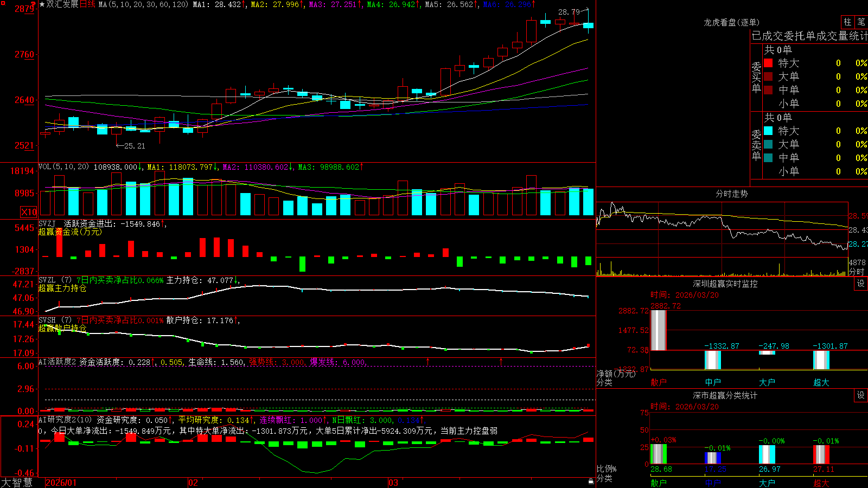Click the 委买单 section label

click(756, 77)
